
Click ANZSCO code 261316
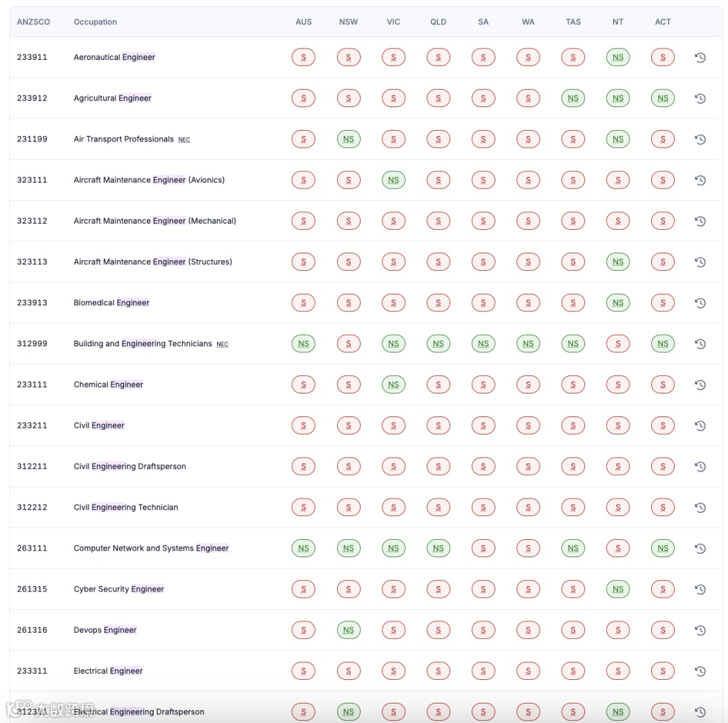[32, 630]
